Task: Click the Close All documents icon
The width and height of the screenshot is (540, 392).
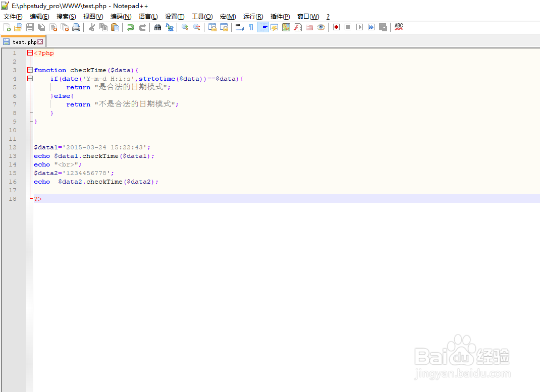Action: pos(65,28)
